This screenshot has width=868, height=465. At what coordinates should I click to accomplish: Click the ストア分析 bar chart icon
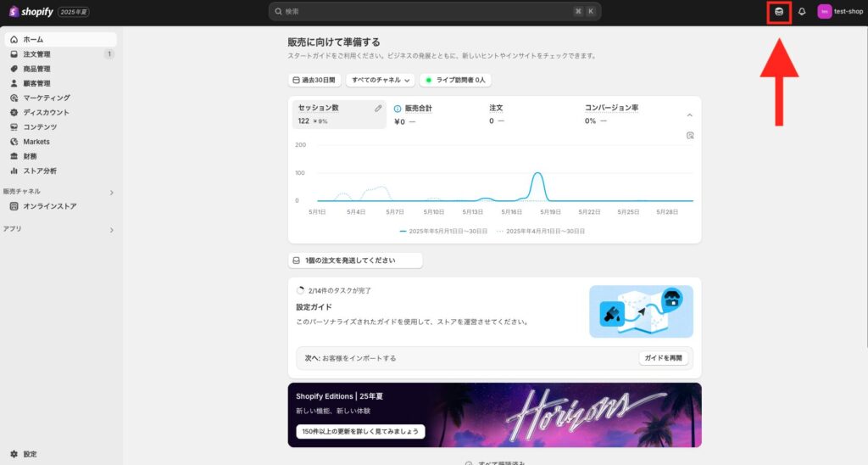point(14,171)
